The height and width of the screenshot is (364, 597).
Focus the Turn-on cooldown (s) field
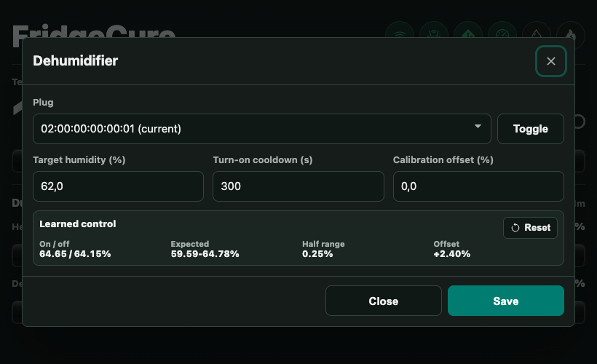point(298,186)
